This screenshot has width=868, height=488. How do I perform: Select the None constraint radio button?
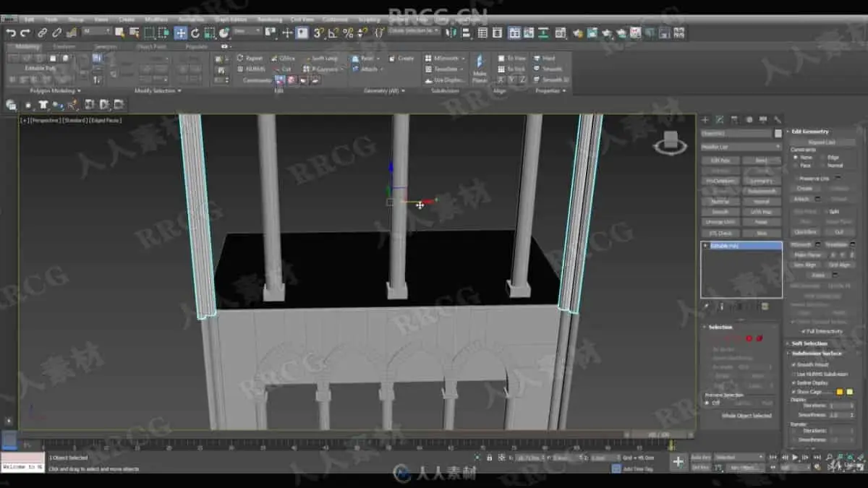(x=796, y=157)
